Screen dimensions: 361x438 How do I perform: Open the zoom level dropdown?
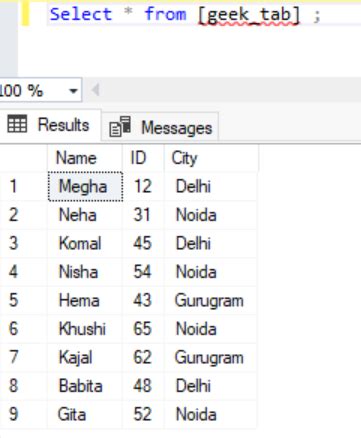tap(73, 90)
